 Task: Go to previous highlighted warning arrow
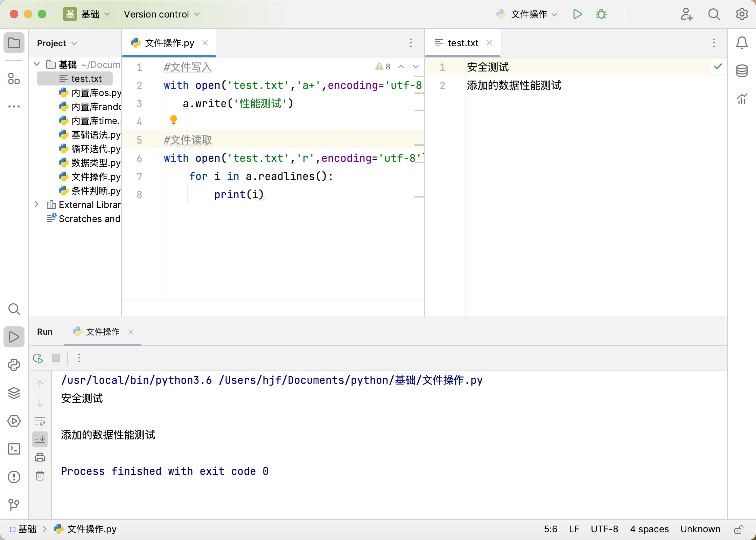coord(401,67)
